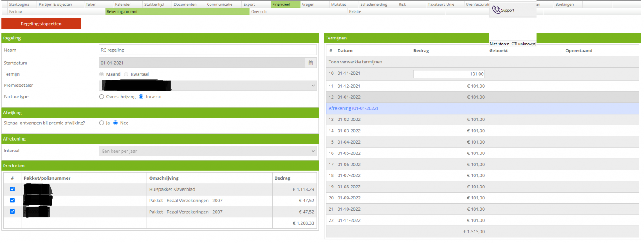The width and height of the screenshot is (644, 243).
Task: Go to the Schademelding tab
Action: 374,5
